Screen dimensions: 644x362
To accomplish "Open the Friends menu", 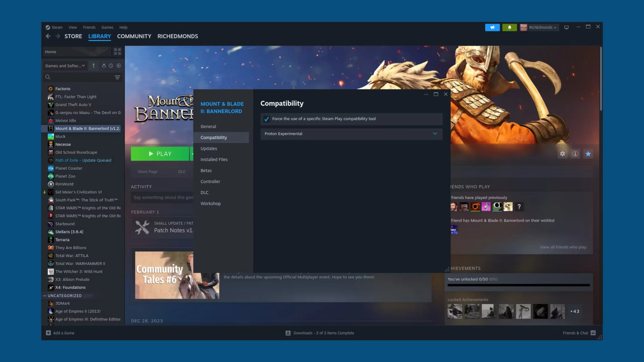I will (89, 27).
